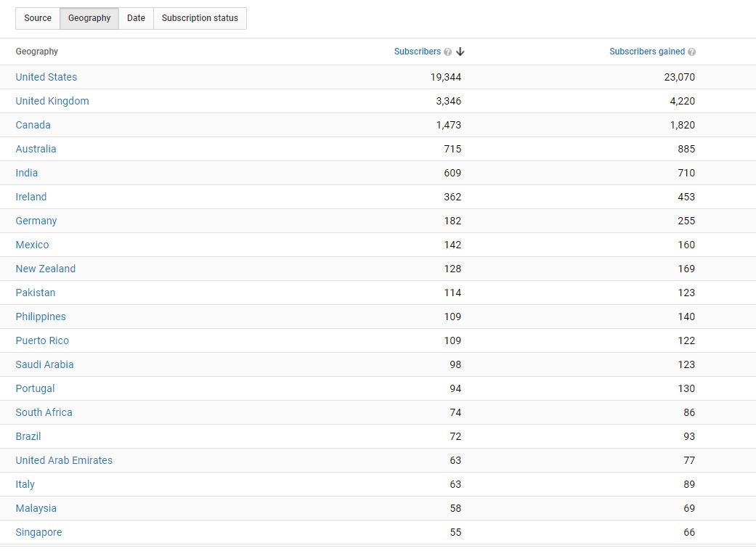Click Australia subscribers value 715

[x=452, y=149]
